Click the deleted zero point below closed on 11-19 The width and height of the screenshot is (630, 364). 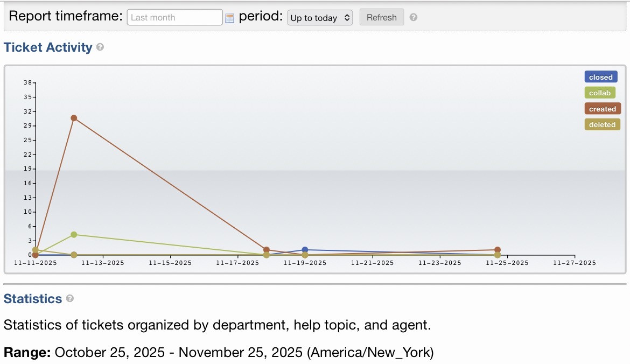tap(305, 255)
